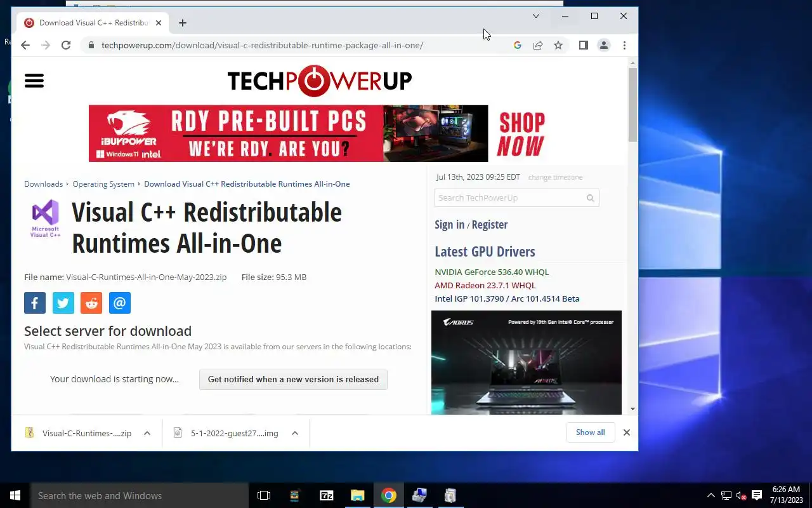Open Visual-C-Runtimes zip downloaded file

point(78,433)
